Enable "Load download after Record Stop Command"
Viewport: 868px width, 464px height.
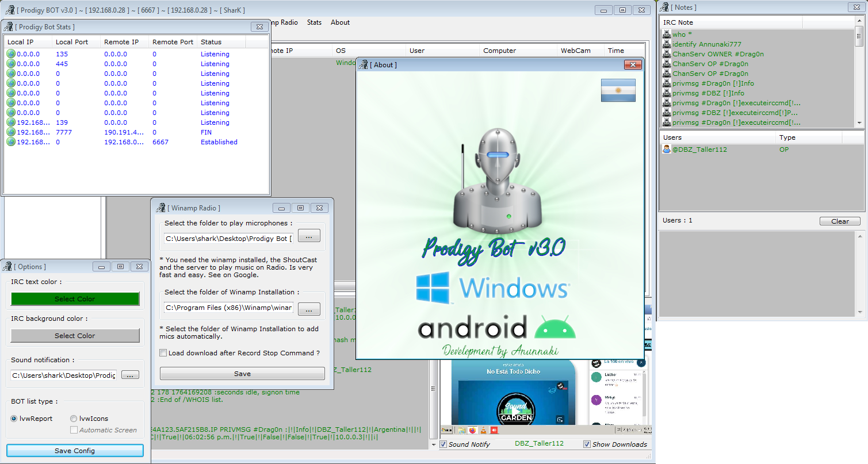[x=163, y=353]
